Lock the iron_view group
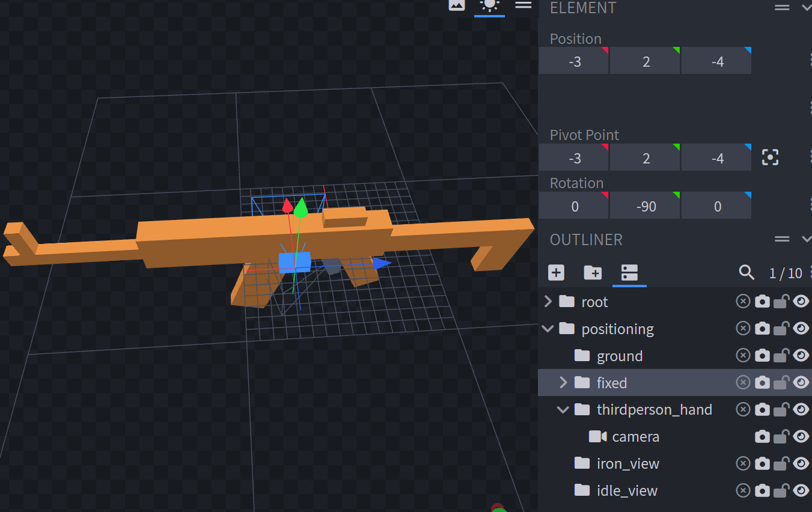 pyautogui.click(x=781, y=463)
